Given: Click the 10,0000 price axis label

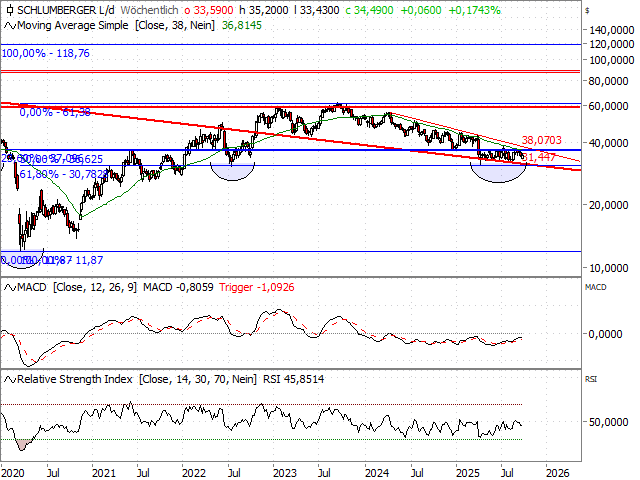Looking at the screenshot, I should 608,268.
